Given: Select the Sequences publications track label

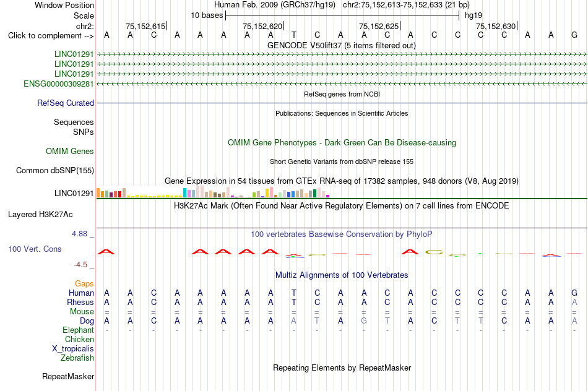Looking at the screenshot, I should point(74,122).
